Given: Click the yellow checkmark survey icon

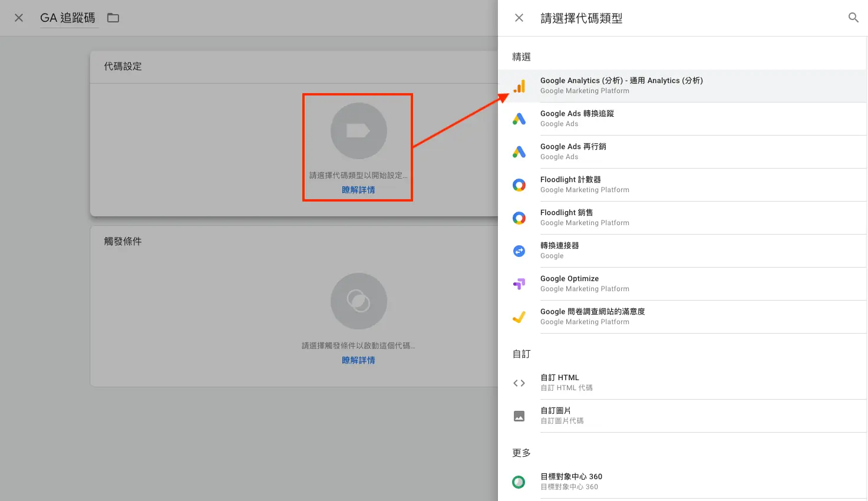Looking at the screenshot, I should pyautogui.click(x=519, y=317).
